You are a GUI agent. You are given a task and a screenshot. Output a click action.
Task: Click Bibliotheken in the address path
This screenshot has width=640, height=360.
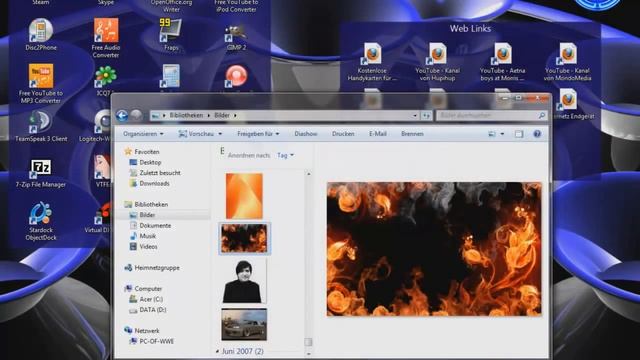186,116
